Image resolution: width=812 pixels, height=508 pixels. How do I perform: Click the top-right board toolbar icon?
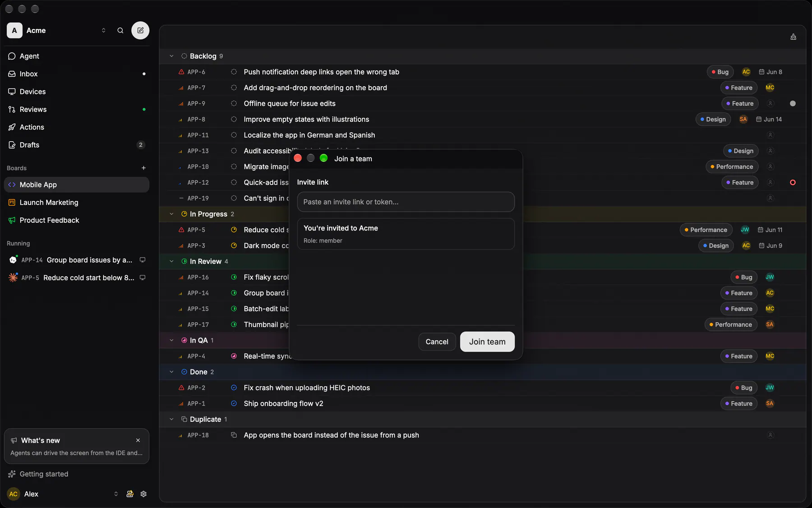click(794, 37)
